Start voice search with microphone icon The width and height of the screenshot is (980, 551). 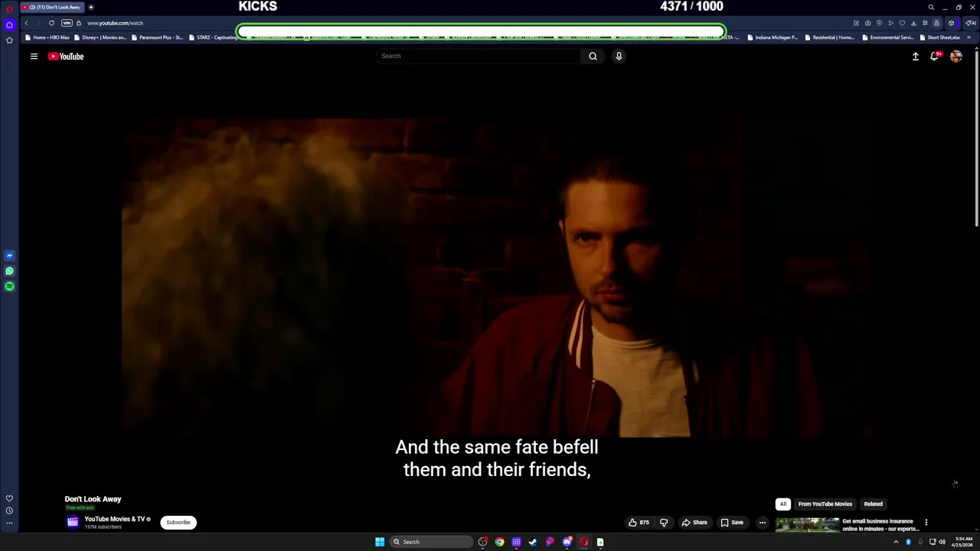[619, 56]
